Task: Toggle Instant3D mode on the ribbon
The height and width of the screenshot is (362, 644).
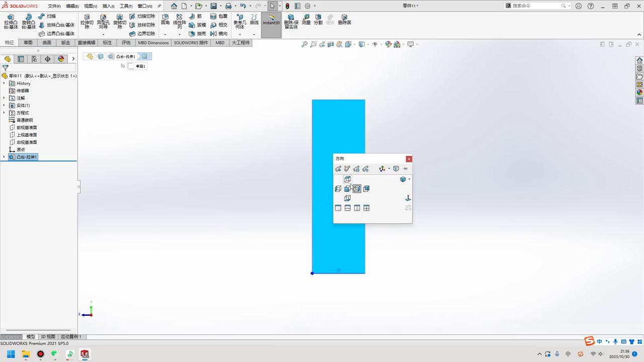Action: tap(271, 23)
